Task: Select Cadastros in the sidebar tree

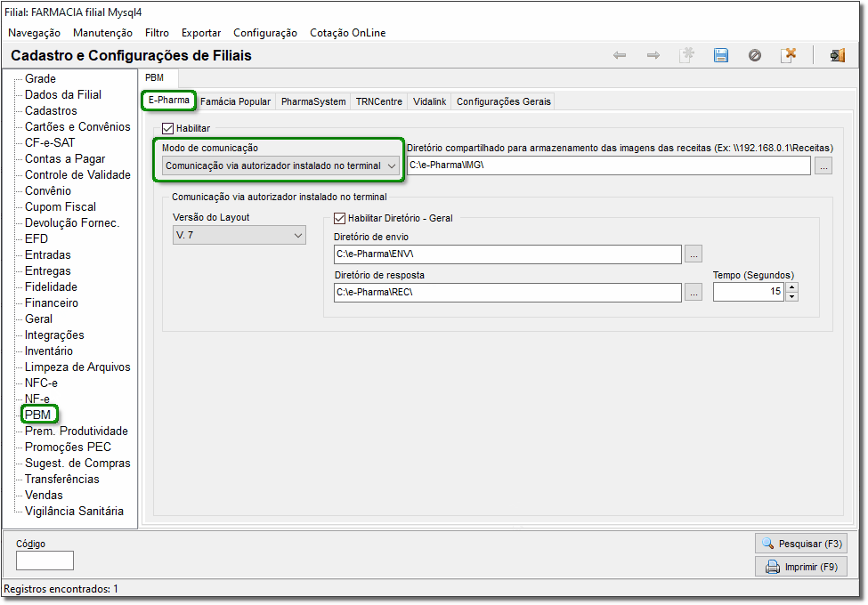Action: (51, 110)
